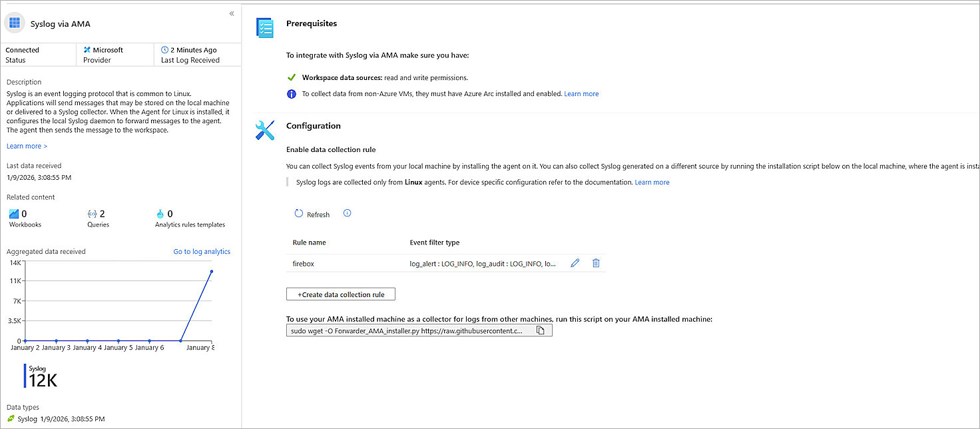Click the Connected status value
Screen dimensions: 980x429
click(x=23, y=50)
